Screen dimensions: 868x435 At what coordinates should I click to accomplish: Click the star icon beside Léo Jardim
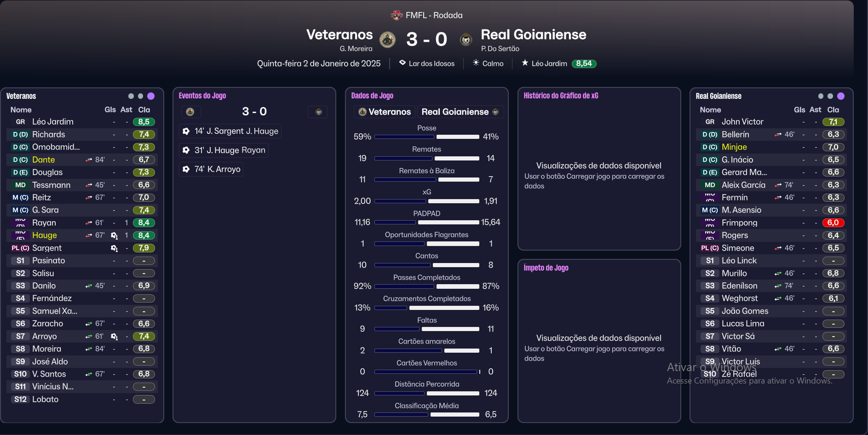tap(525, 63)
